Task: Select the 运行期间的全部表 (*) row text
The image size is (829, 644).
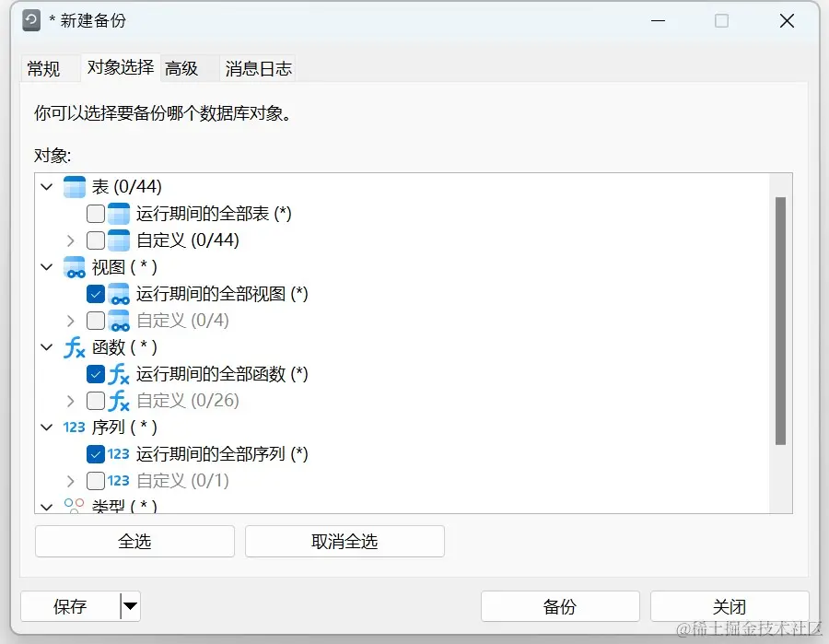Action: point(214,214)
